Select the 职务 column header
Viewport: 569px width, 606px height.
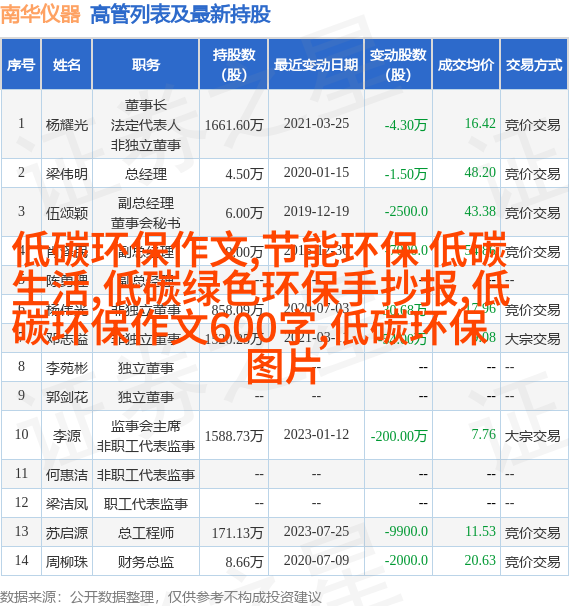(146, 65)
